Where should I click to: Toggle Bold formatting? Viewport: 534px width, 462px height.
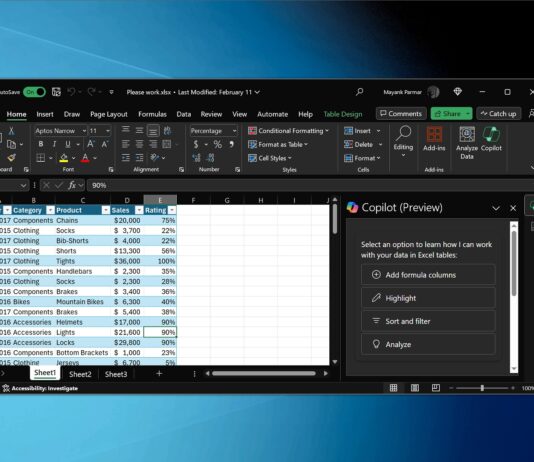coord(41,144)
